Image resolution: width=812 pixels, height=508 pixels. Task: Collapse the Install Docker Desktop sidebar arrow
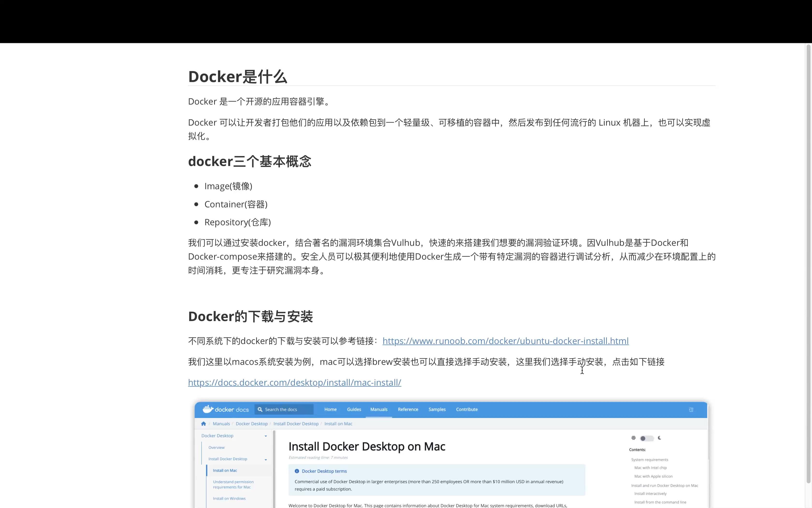266,460
